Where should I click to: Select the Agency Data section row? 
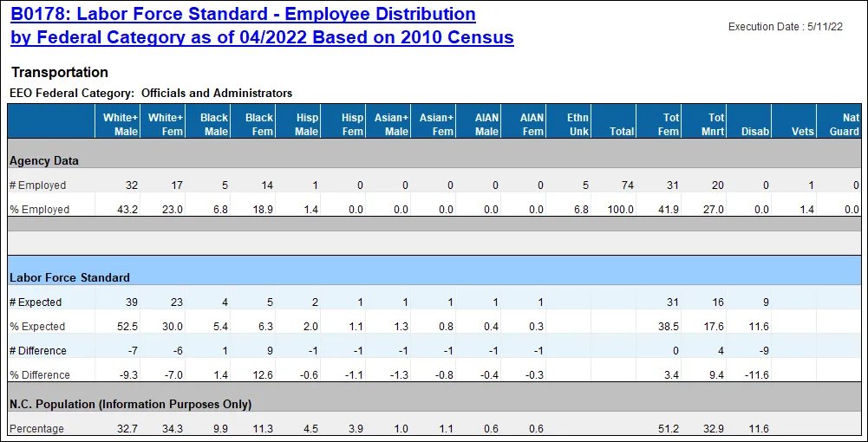pyautogui.click(x=44, y=161)
